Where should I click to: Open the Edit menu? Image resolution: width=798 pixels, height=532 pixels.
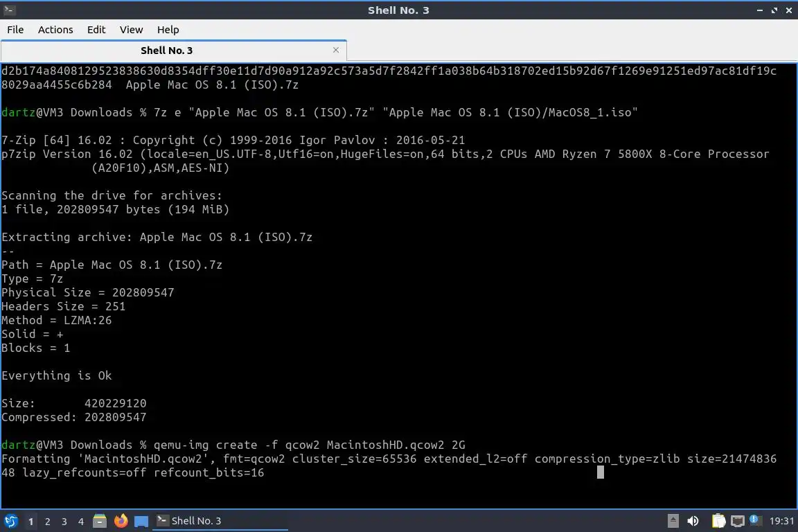[96, 30]
